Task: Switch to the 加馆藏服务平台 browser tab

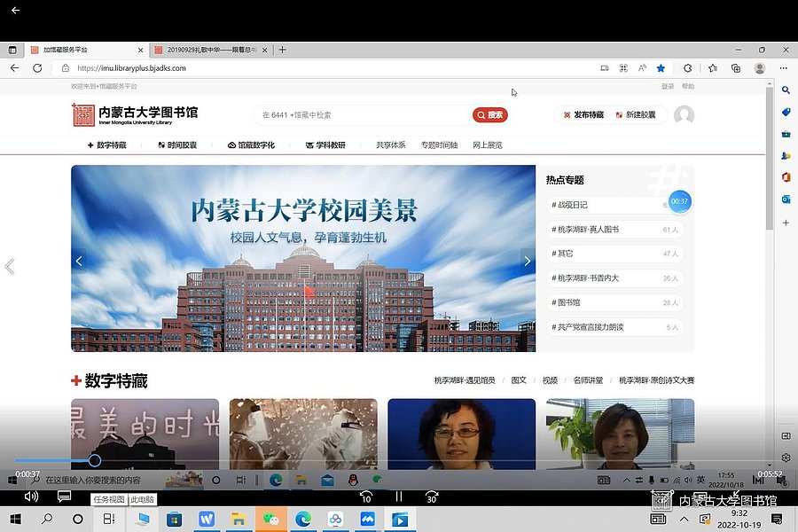Action: click(87, 50)
